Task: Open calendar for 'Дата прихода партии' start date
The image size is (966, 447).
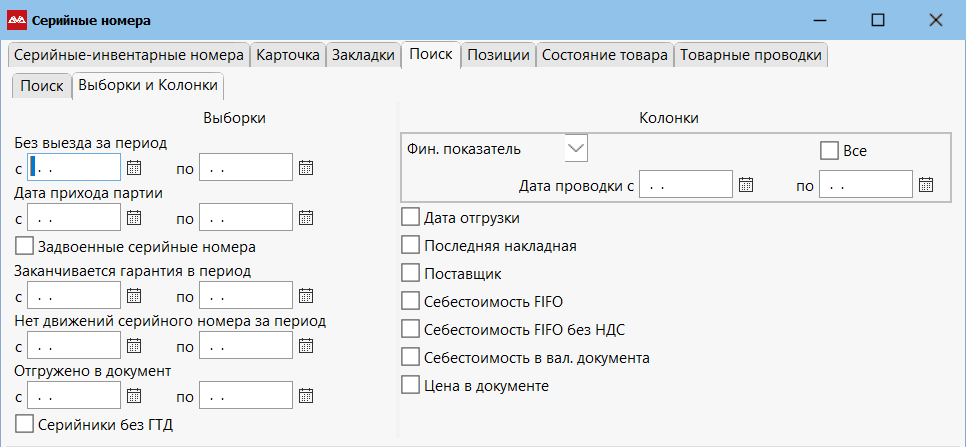Action: [135, 217]
